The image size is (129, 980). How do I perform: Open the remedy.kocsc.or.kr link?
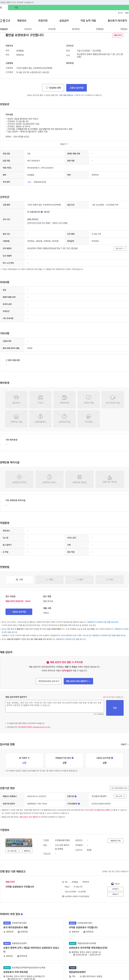click(x=34, y=727)
